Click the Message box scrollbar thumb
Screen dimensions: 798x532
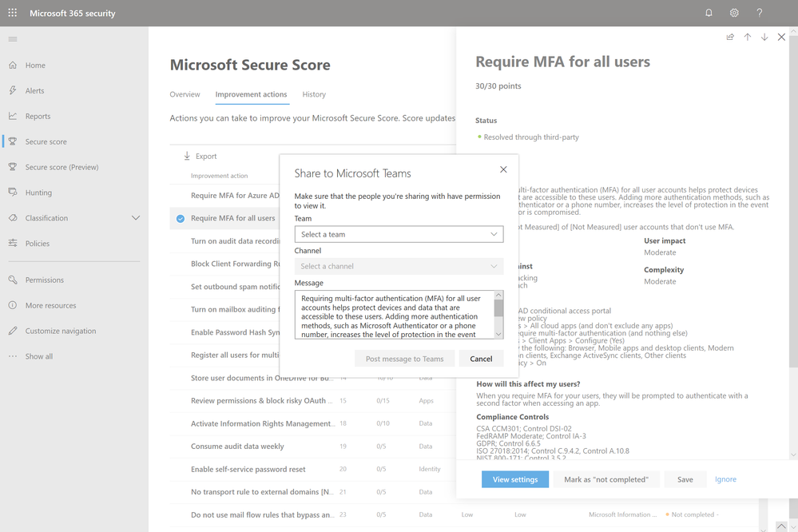[498, 308]
